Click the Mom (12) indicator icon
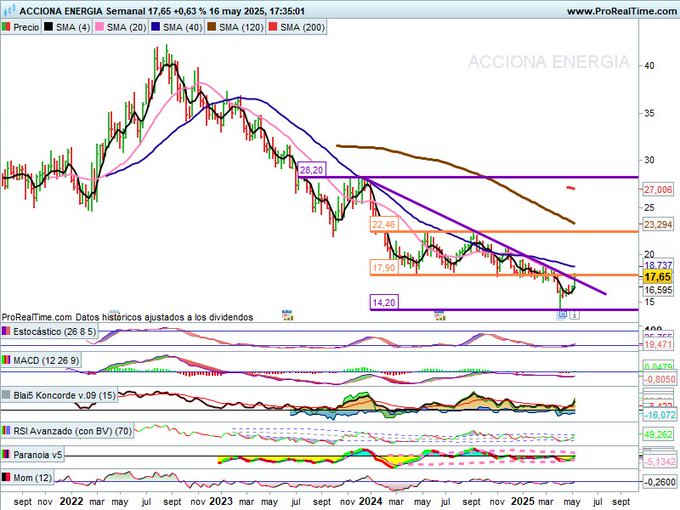 click(x=6, y=478)
